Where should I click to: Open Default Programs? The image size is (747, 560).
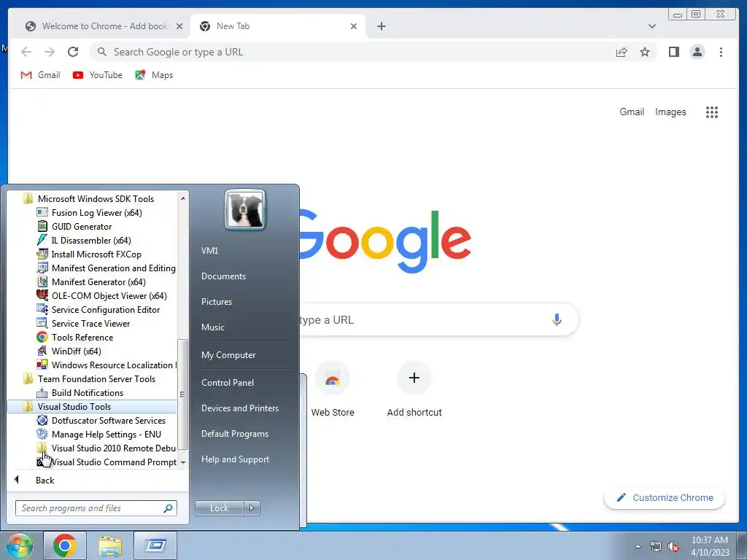[x=234, y=434]
